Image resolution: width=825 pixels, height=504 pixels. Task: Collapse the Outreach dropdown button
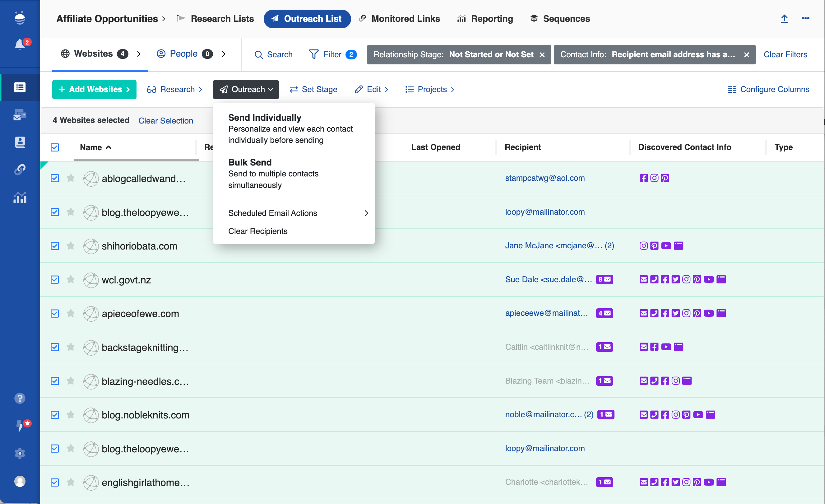pyautogui.click(x=246, y=89)
